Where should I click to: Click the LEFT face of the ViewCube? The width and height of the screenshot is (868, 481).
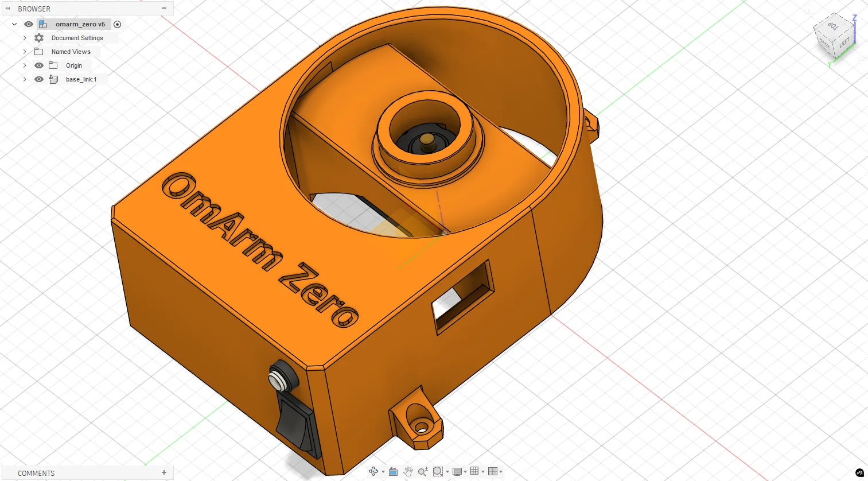click(x=844, y=44)
